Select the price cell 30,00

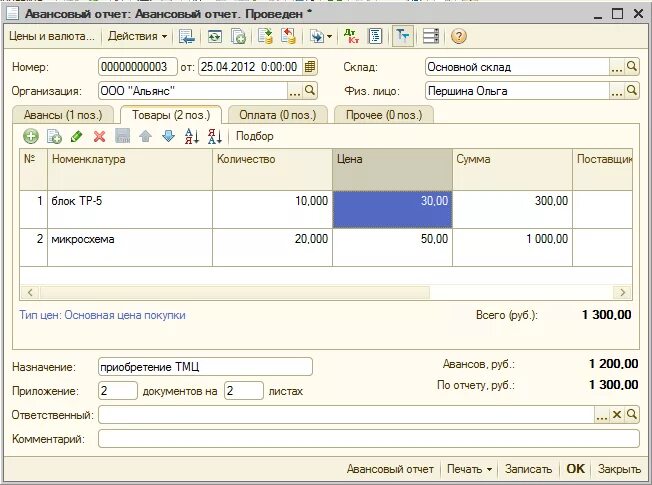[392, 210]
